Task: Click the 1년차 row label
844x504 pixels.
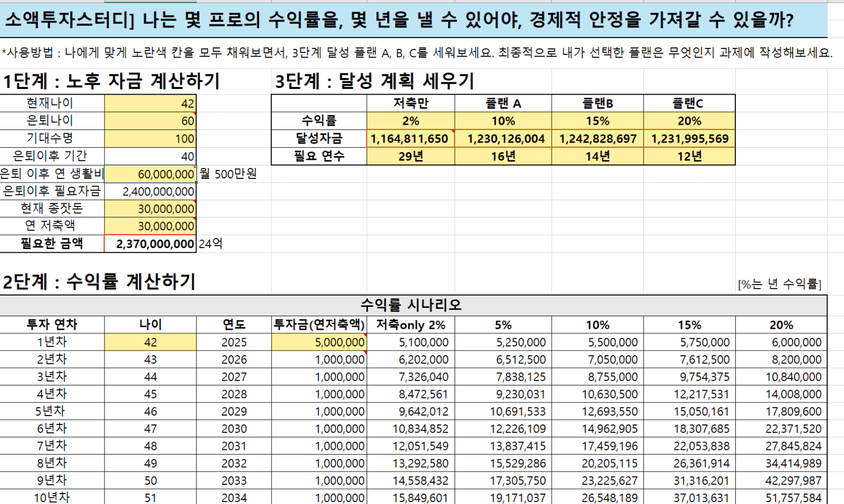Action: [x=52, y=342]
